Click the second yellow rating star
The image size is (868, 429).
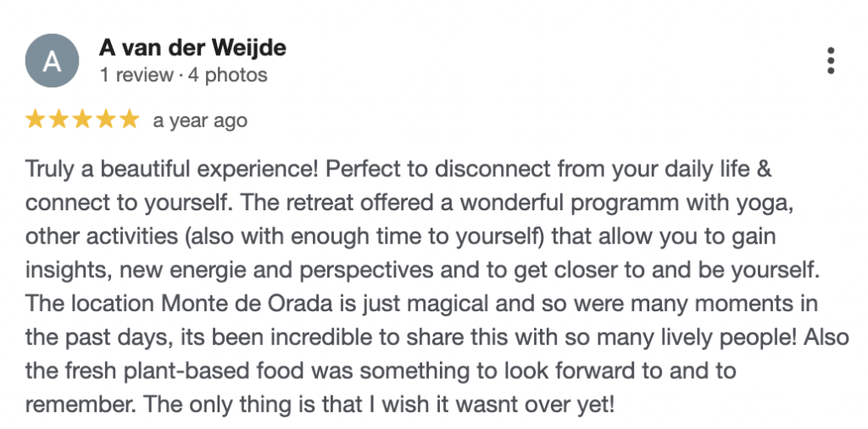coord(58,120)
